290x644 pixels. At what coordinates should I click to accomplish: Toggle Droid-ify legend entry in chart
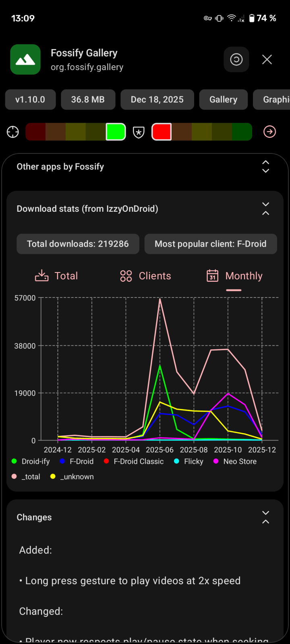pos(31,461)
